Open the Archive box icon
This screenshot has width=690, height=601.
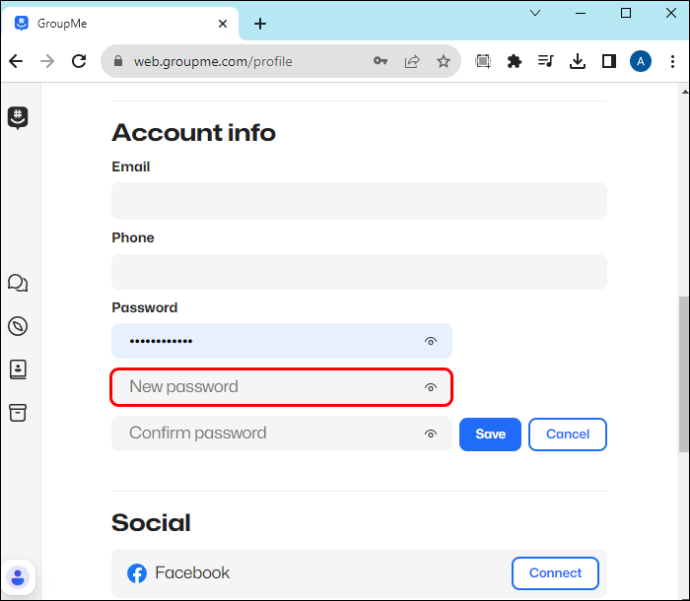(x=18, y=413)
